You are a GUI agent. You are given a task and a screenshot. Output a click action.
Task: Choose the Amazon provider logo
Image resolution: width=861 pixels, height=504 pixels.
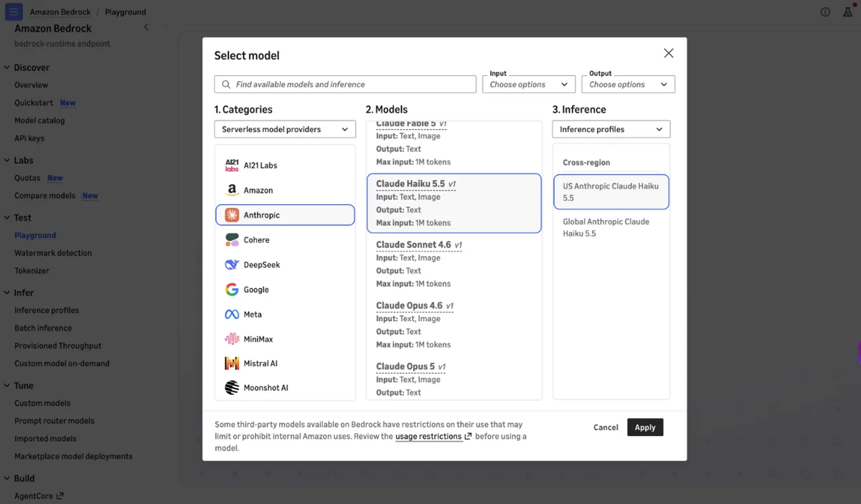click(232, 190)
